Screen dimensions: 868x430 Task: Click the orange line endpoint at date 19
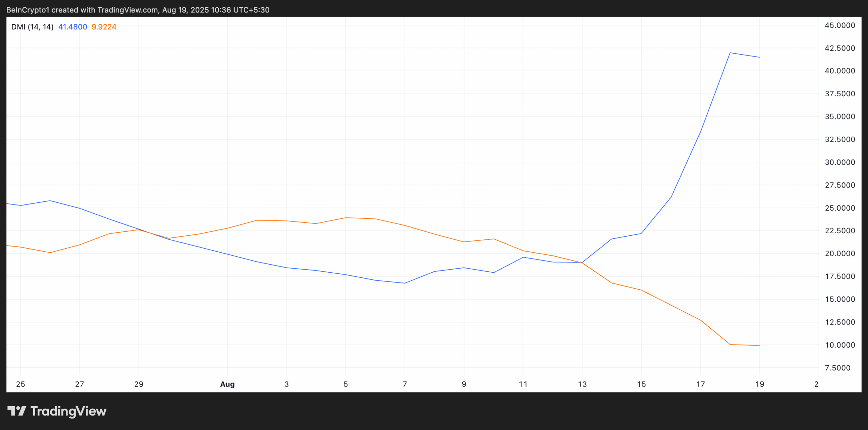(x=759, y=346)
